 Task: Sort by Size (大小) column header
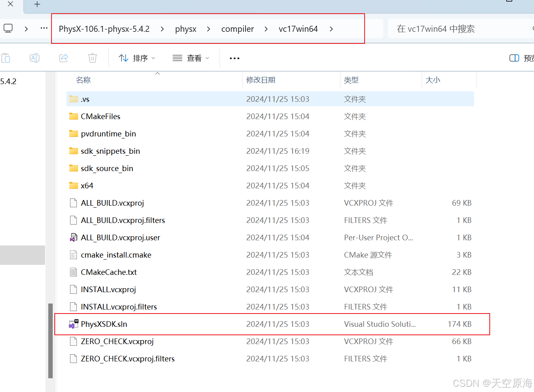coord(433,80)
